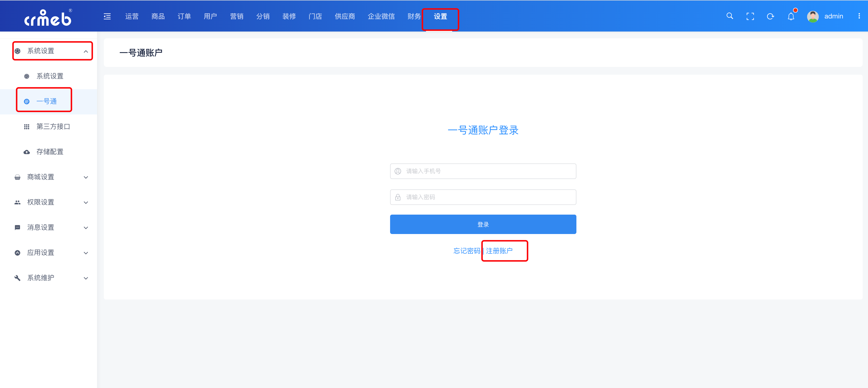Open 存储配置 submenu item
The width and height of the screenshot is (868, 388).
(49, 152)
